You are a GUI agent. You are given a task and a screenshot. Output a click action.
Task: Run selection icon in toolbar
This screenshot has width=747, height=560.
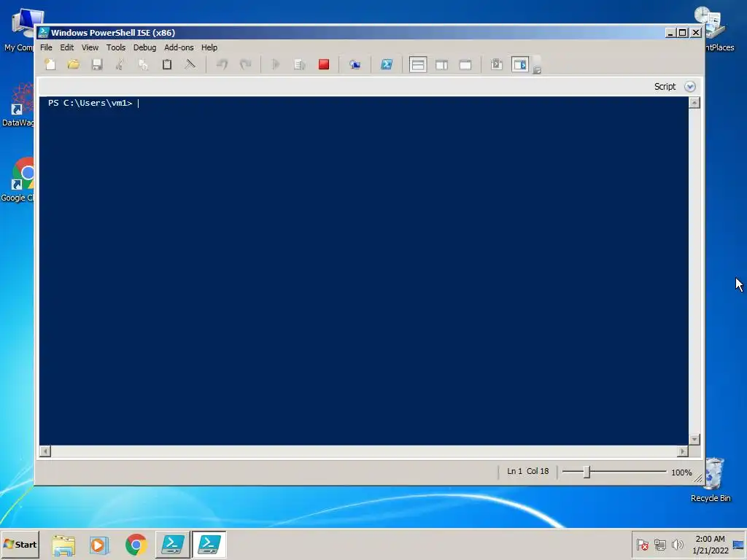click(299, 64)
